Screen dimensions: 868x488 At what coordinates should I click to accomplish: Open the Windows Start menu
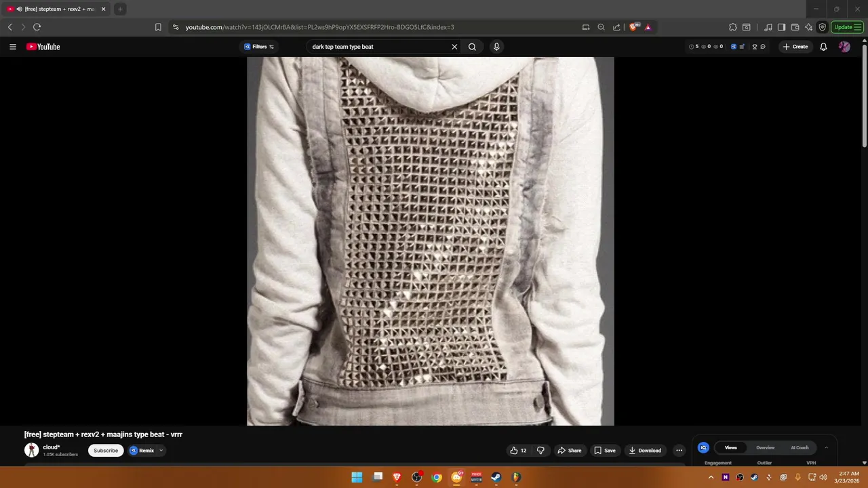357,477
